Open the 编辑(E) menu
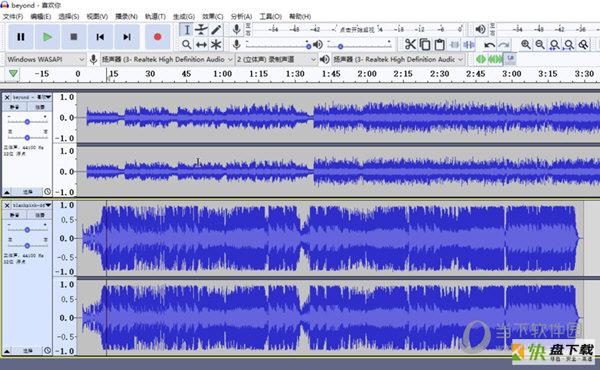Viewport: 600px width, 370px height. [x=41, y=16]
